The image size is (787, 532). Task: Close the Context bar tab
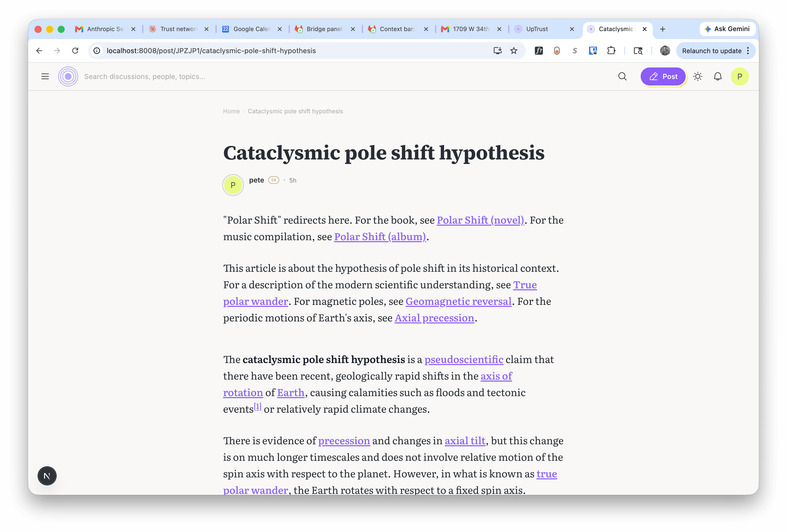tap(426, 29)
